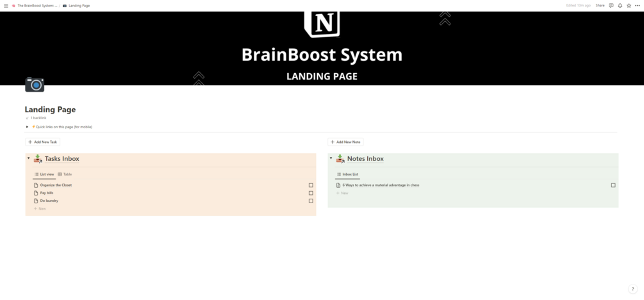
Task: Click the camera page icon
Action: coord(35,85)
